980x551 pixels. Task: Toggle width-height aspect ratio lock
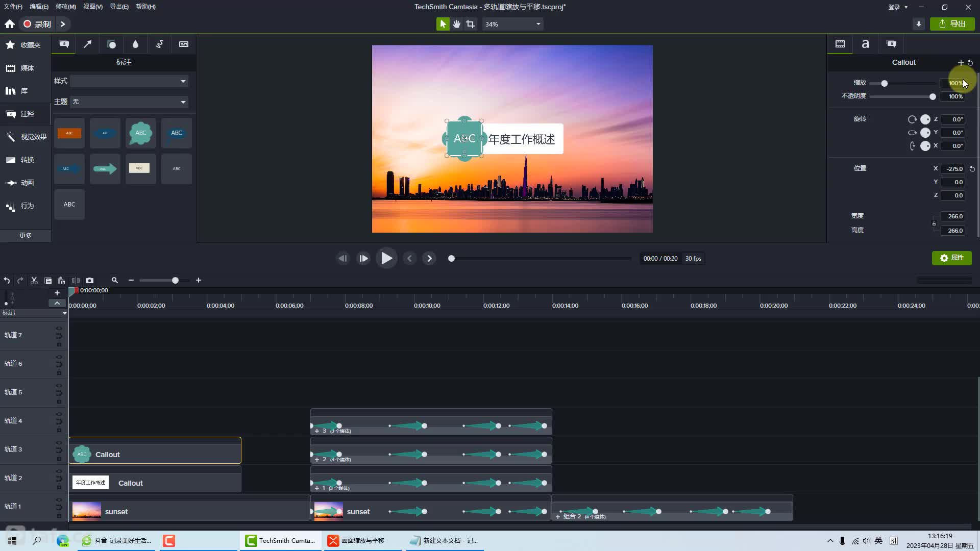(x=934, y=223)
